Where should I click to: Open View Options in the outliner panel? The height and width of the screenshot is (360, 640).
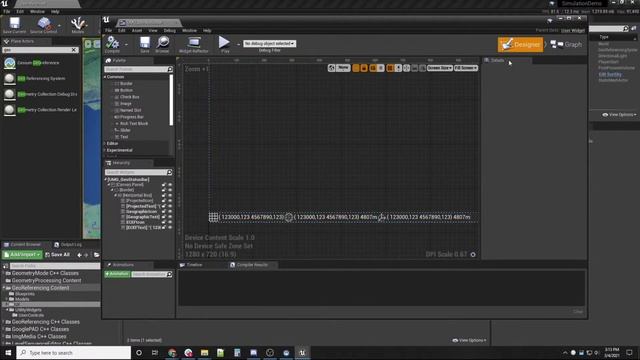point(619,115)
